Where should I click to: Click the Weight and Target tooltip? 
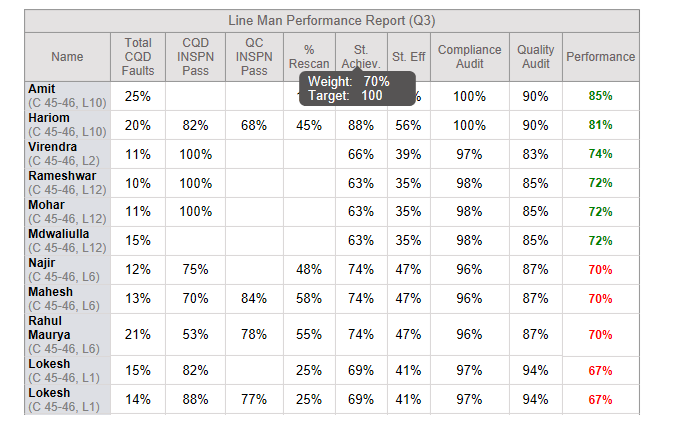click(x=357, y=89)
